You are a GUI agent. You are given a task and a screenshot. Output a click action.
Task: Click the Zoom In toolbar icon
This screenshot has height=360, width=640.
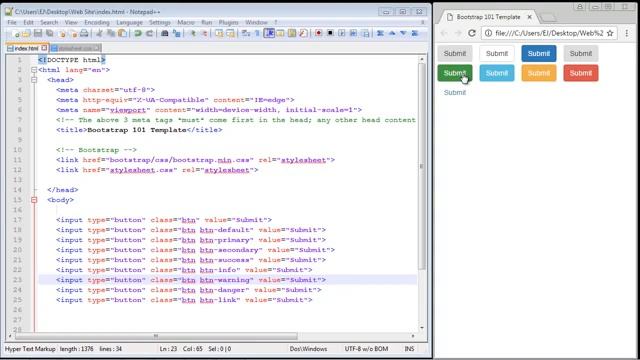(x=193, y=33)
